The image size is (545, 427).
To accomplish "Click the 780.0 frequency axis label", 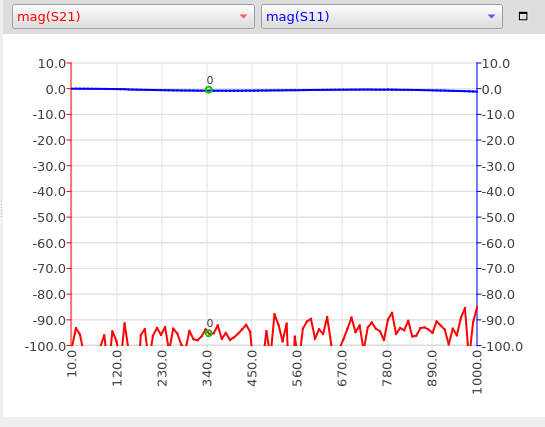I will (x=387, y=368).
